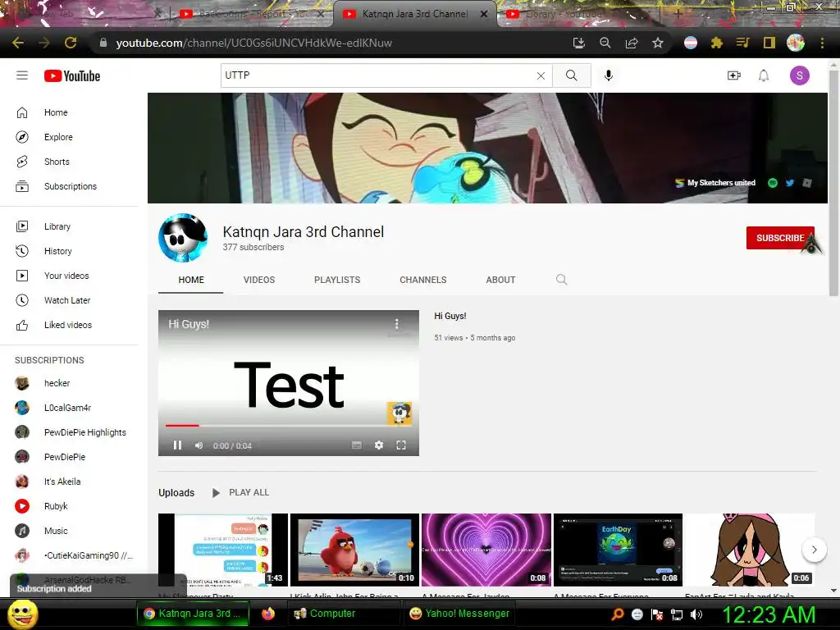Open the purple S account avatar

tap(799, 75)
